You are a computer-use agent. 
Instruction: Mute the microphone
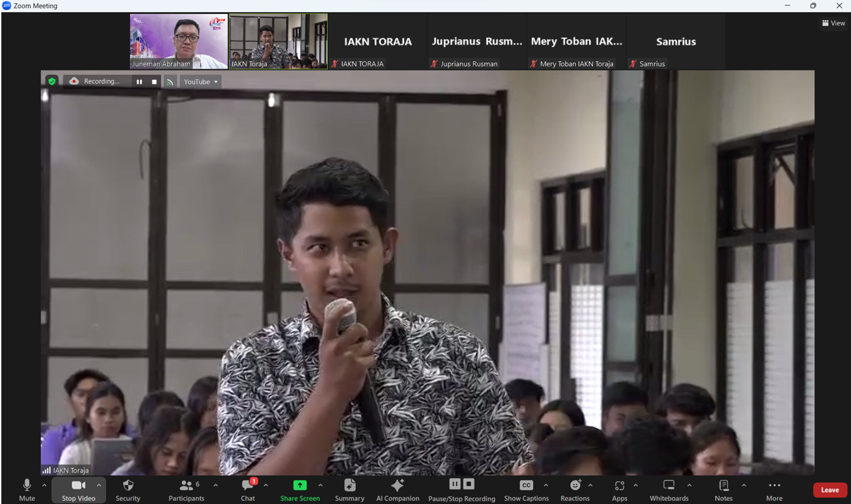27,489
